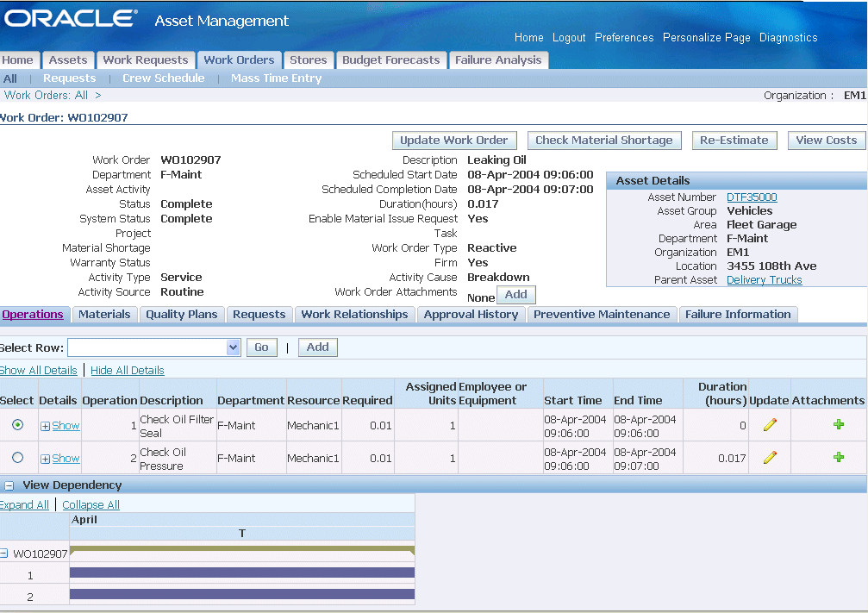
Task: Click the purple Gantt bar for operation 1
Action: point(242,572)
